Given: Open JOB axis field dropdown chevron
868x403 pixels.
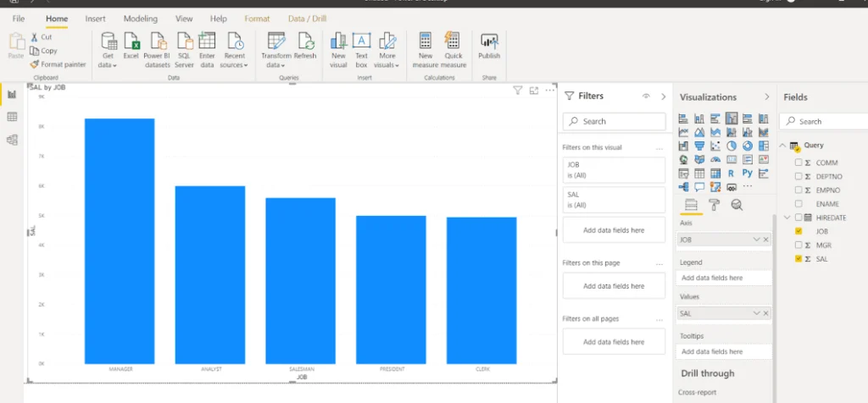Looking at the screenshot, I should 756,240.
